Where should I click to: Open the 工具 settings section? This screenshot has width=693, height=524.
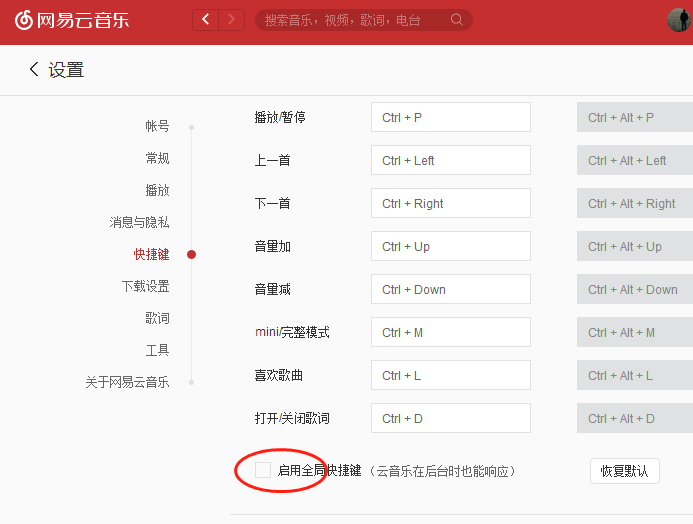tap(157, 350)
